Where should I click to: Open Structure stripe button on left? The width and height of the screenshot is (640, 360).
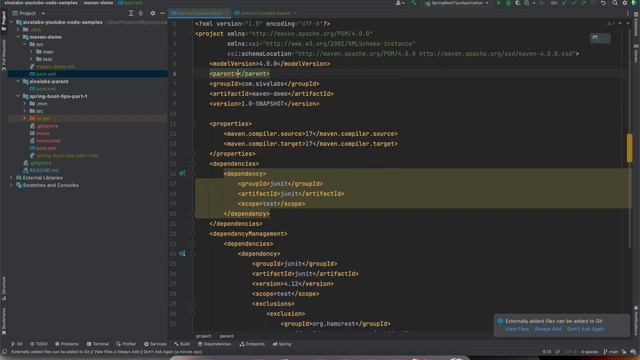4,289
